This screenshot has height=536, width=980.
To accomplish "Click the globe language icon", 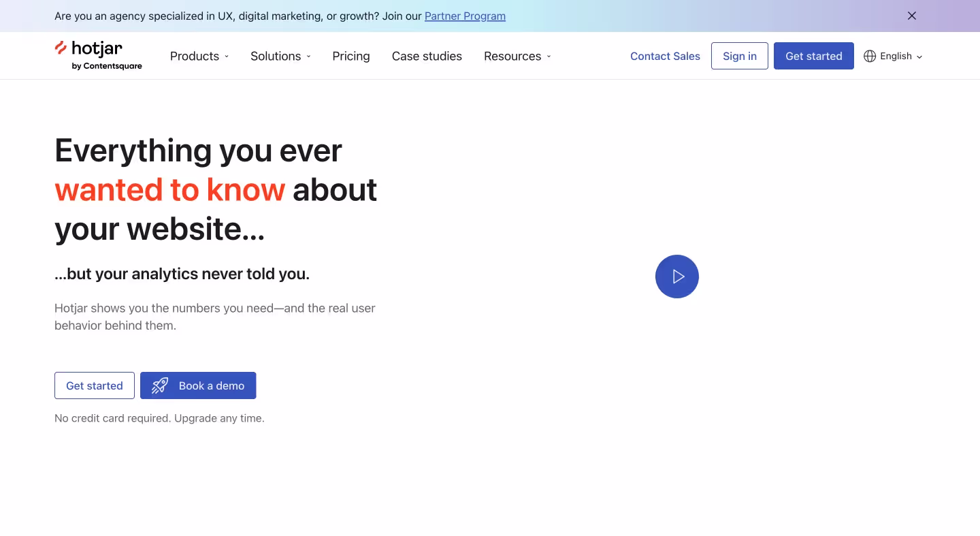I will tap(870, 57).
